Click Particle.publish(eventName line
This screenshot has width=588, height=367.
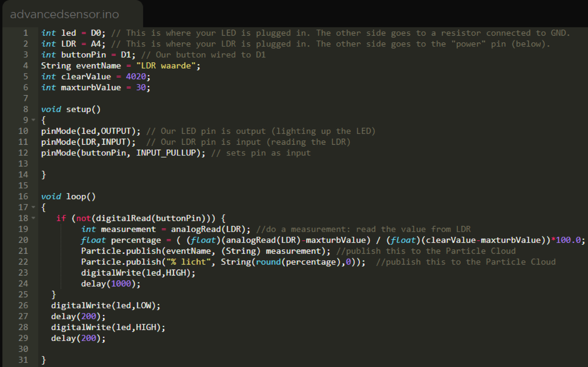tap(205, 251)
